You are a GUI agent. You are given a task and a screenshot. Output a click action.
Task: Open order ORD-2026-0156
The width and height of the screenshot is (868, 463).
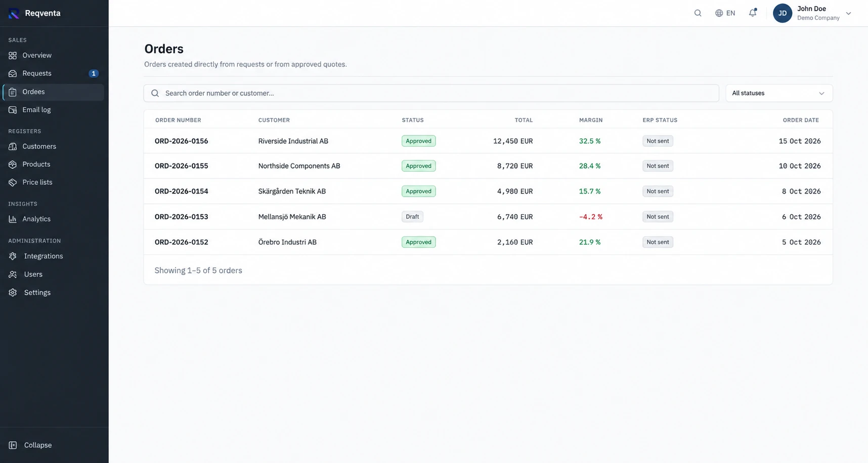[181, 141]
